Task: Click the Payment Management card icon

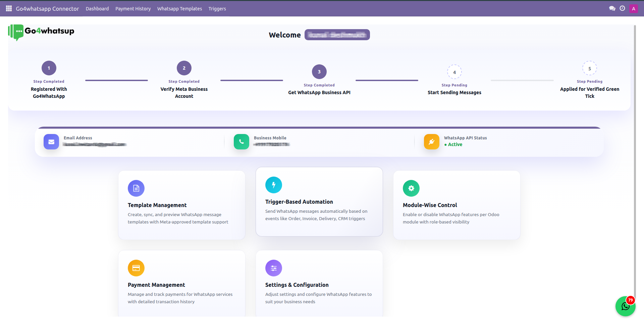Action: [136, 268]
